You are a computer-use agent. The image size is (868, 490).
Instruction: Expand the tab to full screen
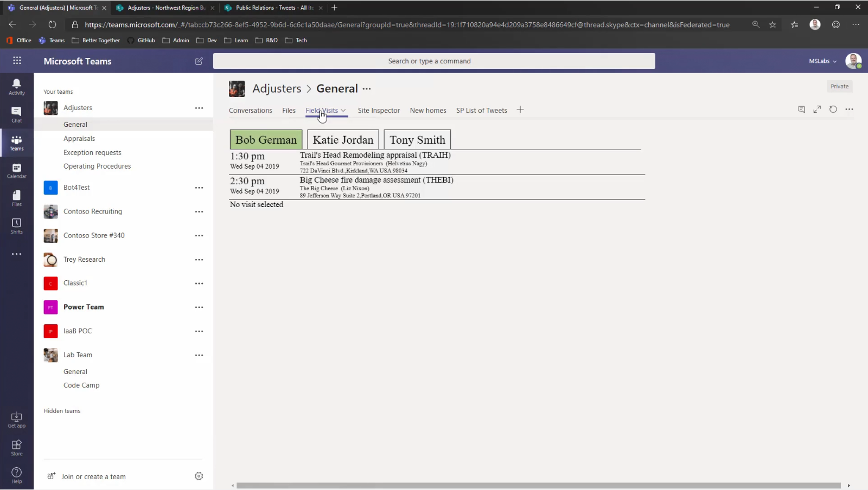[x=817, y=109]
